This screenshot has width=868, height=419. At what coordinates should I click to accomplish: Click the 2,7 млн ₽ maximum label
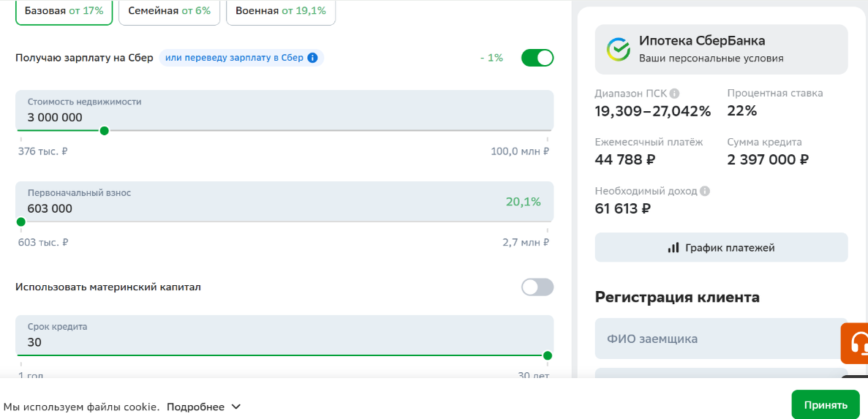tap(525, 243)
